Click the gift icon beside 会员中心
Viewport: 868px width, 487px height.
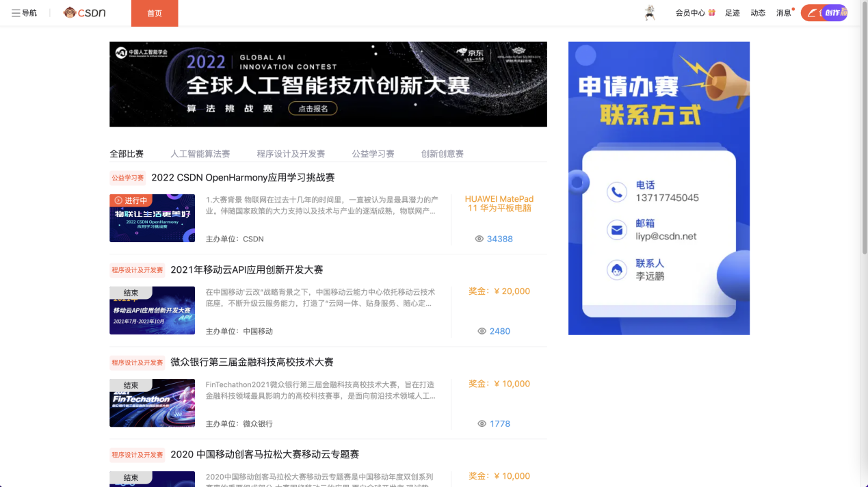(711, 12)
